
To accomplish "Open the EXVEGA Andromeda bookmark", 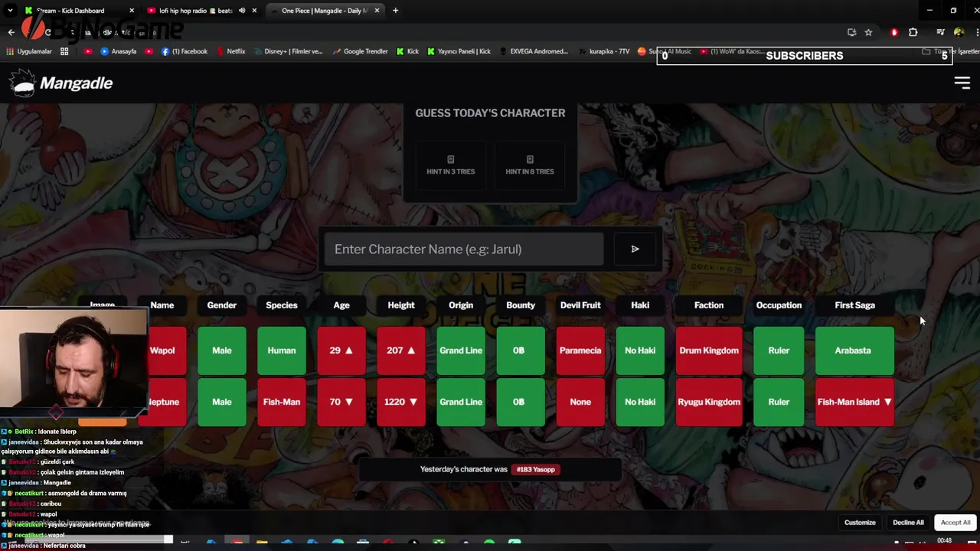I will click(x=533, y=51).
